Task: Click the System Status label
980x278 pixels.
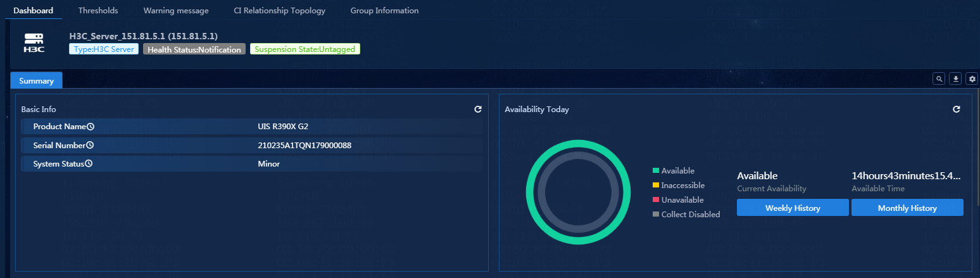Action: click(x=58, y=163)
